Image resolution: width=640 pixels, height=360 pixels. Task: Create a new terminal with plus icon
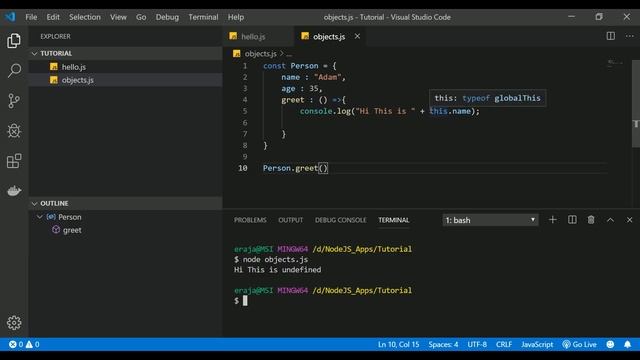[x=553, y=220]
